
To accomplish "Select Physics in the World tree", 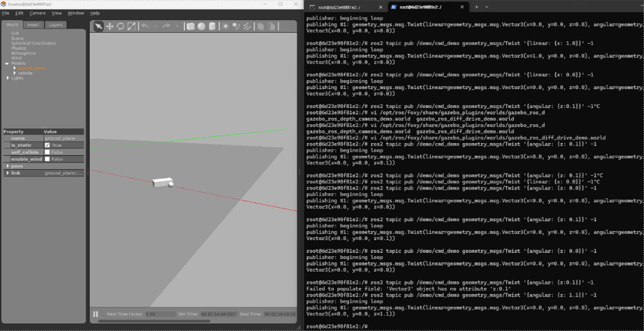I will click(x=19, y=48).
